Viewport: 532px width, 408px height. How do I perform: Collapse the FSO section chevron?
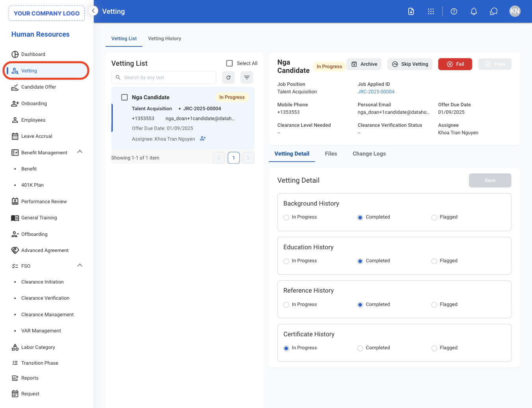click(80, 265)
